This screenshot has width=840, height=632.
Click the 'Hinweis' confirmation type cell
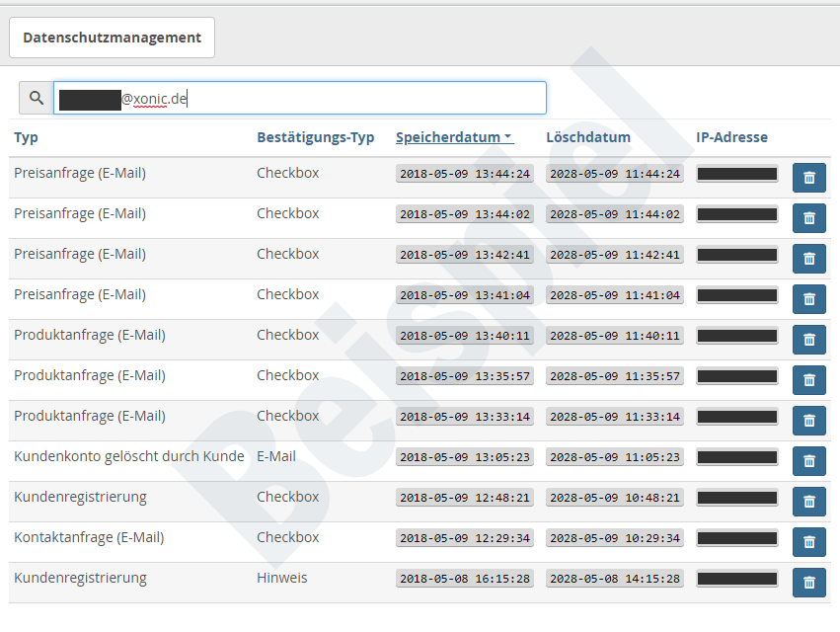(281, 578)
